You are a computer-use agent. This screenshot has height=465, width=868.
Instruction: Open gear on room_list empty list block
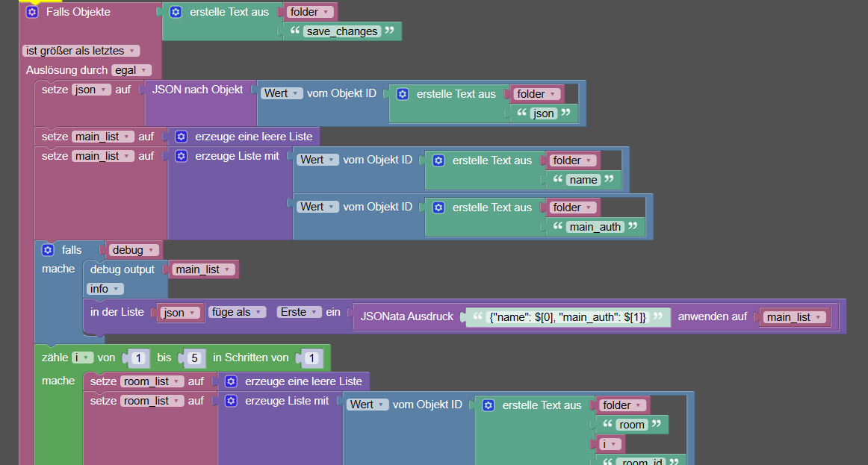click(231, 381)
